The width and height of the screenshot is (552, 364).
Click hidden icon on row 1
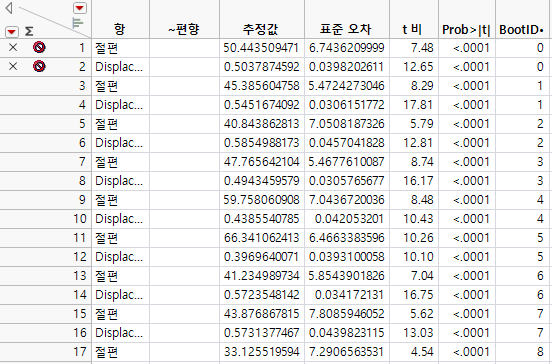coord(39,47)
